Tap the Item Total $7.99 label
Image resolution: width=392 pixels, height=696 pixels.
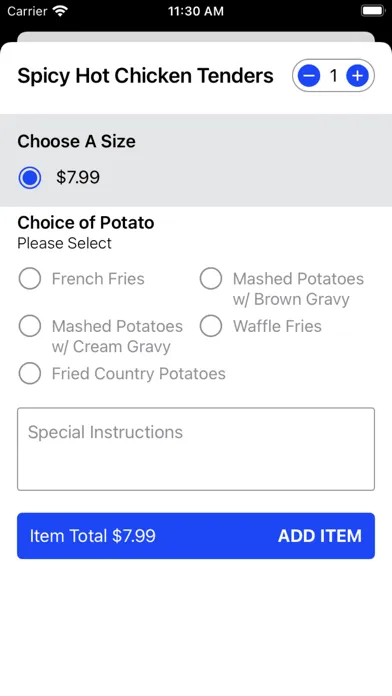[93, 536]
